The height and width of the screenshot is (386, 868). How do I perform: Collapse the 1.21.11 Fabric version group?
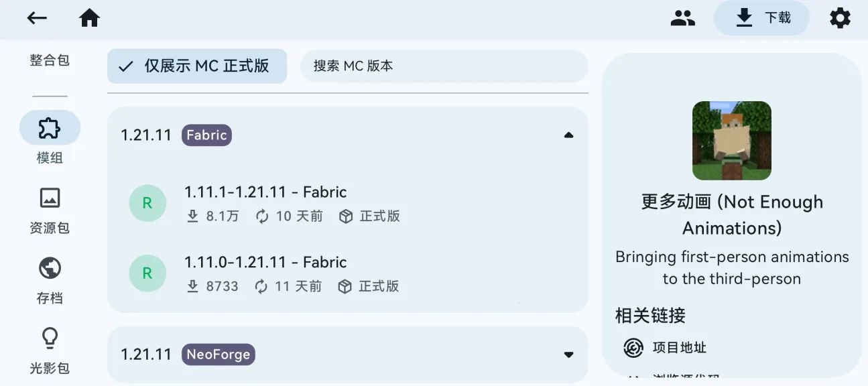[x=568, y=135]
